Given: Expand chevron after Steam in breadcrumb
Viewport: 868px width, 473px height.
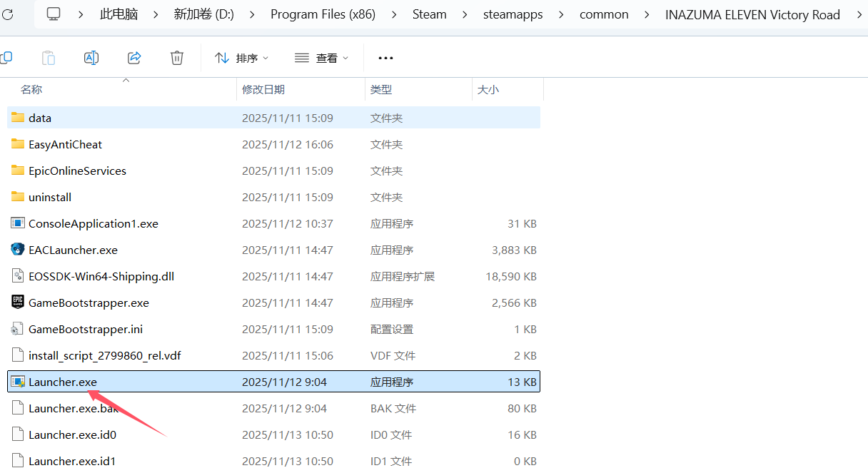Looking at the screenshot, I should pos(465,14).
